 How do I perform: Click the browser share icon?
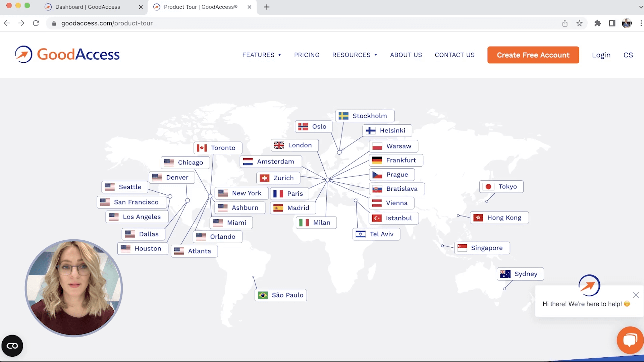(565, 23)
